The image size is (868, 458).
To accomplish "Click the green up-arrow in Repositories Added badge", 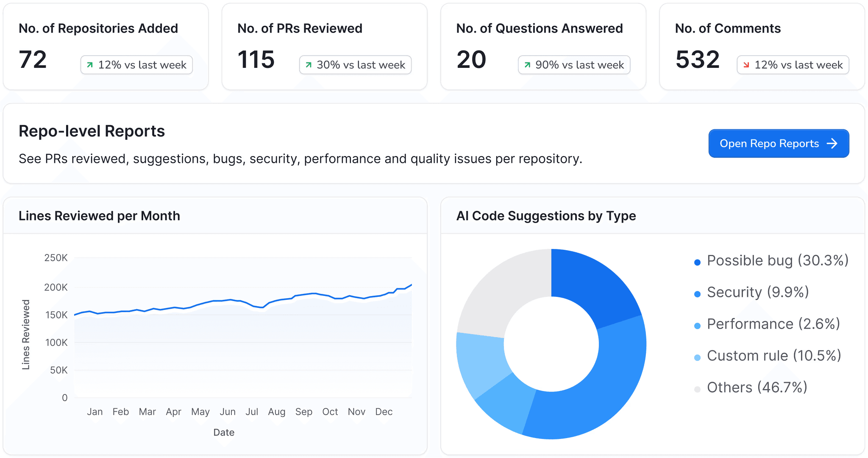I will pos(90,65).
